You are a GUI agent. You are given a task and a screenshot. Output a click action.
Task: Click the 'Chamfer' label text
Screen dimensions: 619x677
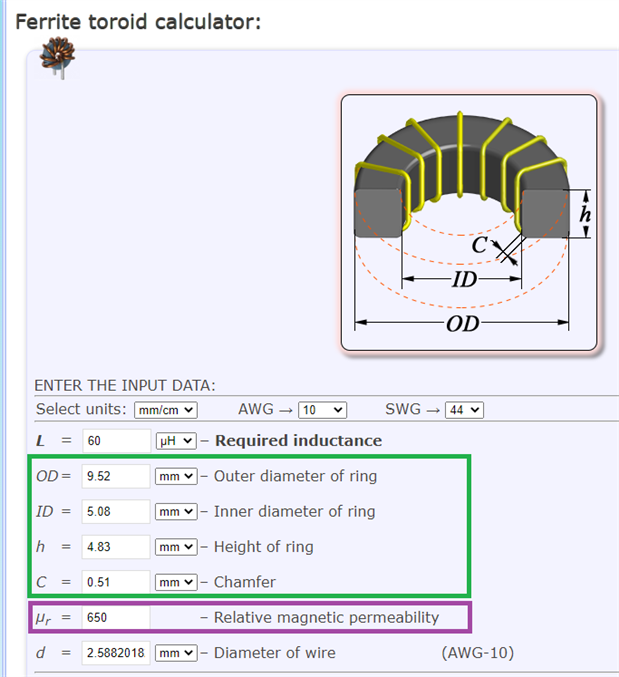pyautogui.click(x=244, y=582)
